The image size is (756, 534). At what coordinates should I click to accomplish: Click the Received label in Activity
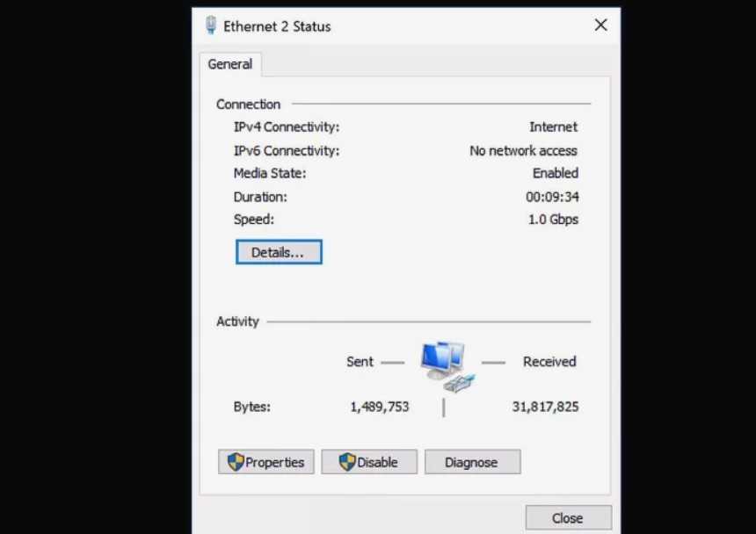(549, 362)
